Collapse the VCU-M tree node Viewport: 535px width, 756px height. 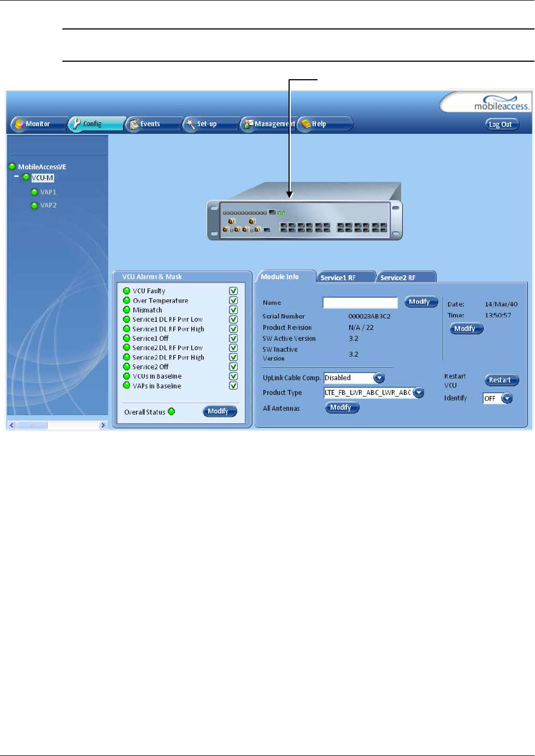pos(16,177)
